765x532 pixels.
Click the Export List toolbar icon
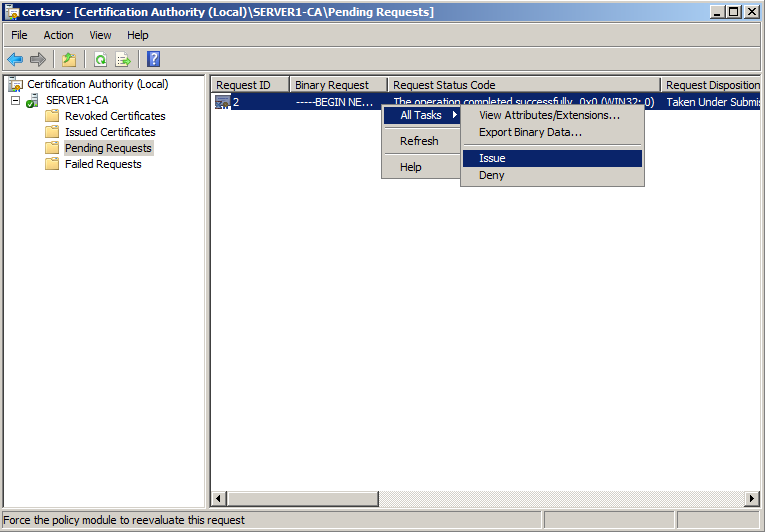pyautogui.click(x=123, y=59)
